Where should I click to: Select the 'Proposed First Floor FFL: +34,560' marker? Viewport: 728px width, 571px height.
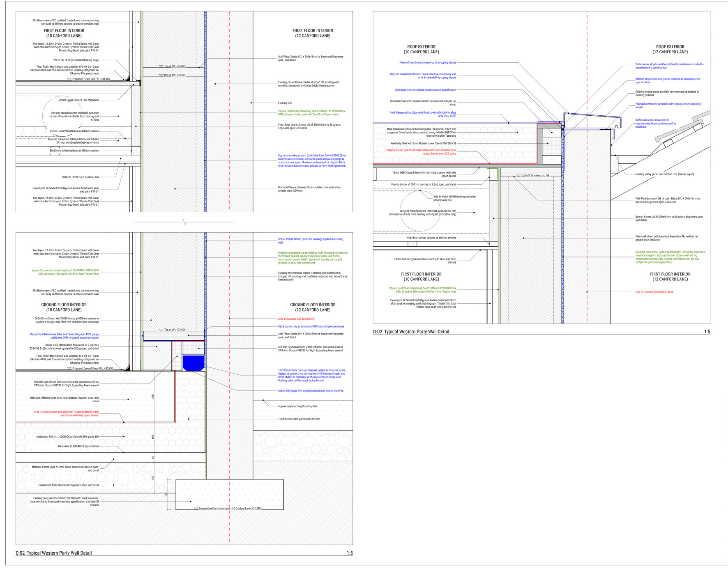tap(91, 79)
